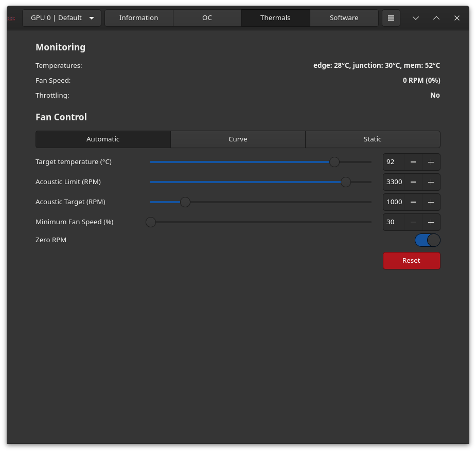This screenshot has height=452, width=476.
Task: Switch fan control to Static mode
Action: [373, 139]
